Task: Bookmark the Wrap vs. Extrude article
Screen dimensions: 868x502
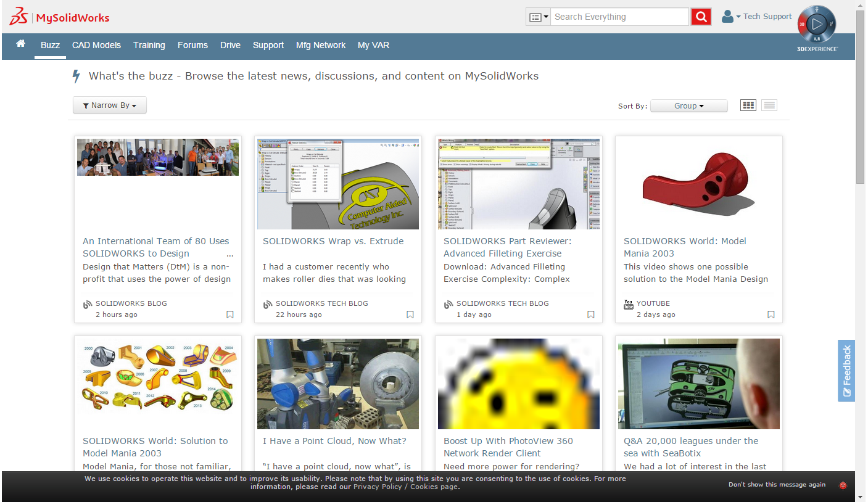Action: click(410, 315)
